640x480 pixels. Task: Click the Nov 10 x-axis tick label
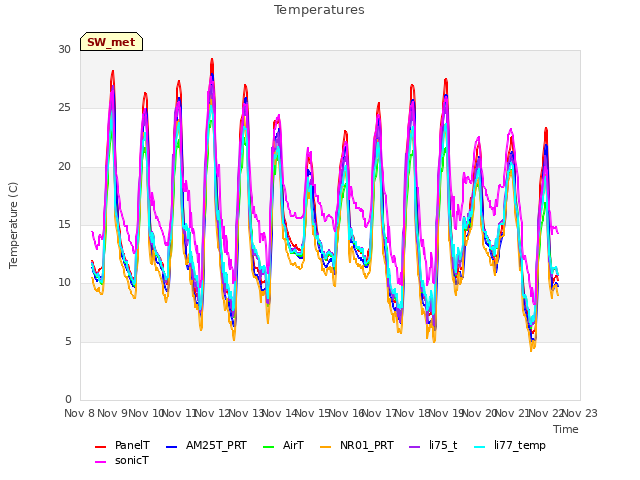tap(146, 413)
